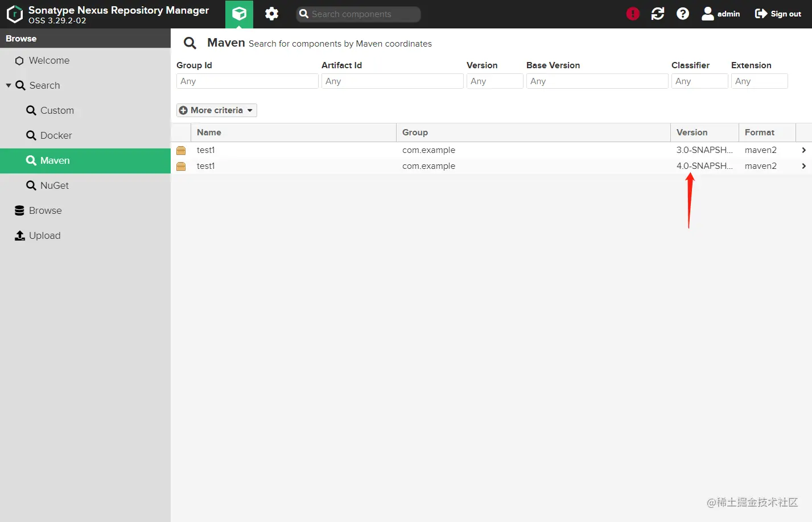Click the package icon for test1 3.0-SNAPSHOT row
The image size is (812, 522).
[181, 150]
